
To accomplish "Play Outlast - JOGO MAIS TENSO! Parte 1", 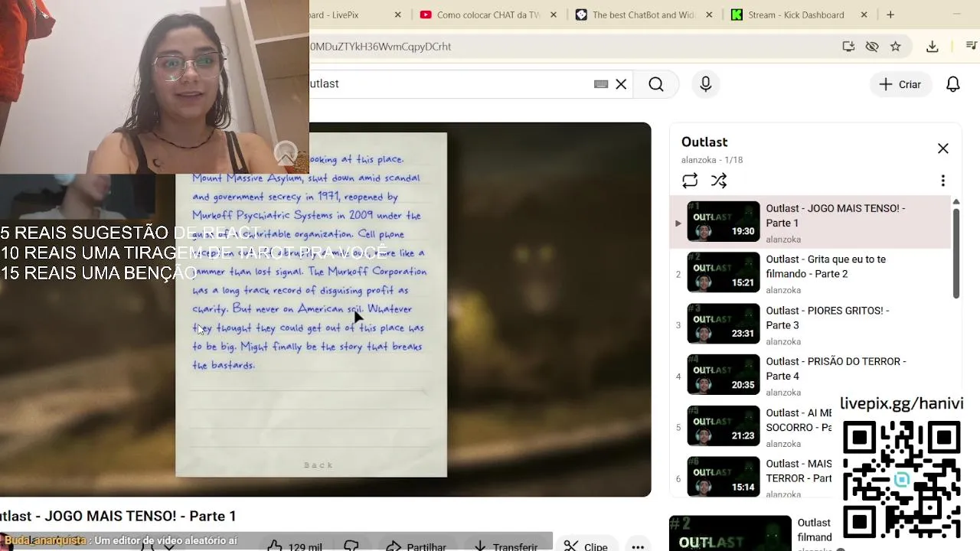I will [x=810, y=222].
